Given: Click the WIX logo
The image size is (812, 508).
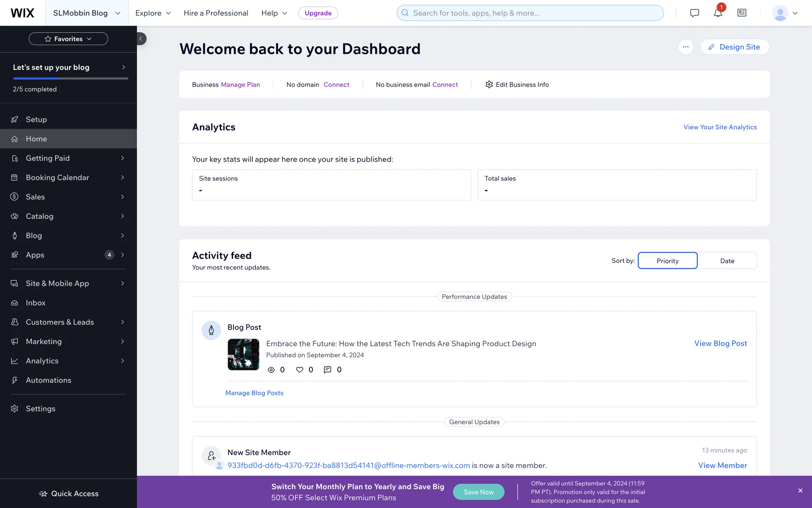Looking at the screenshot, I should click(x=22, y=13).
